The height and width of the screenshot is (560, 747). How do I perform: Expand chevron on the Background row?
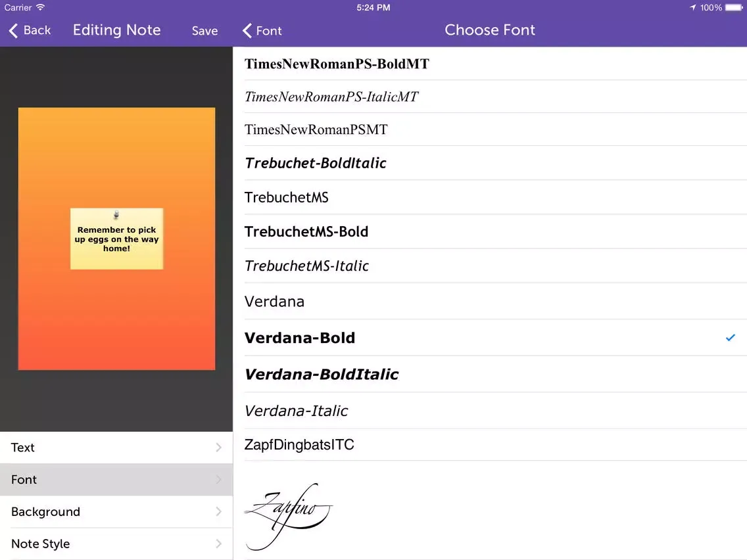[x=219, y=511]
